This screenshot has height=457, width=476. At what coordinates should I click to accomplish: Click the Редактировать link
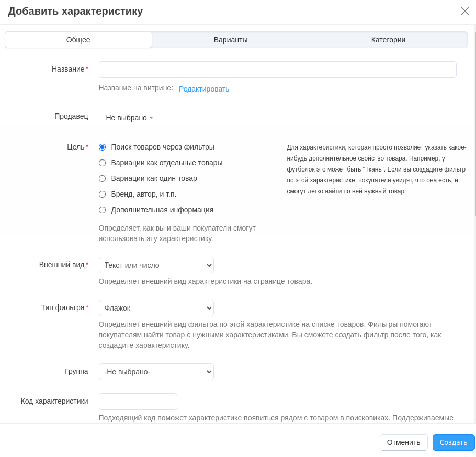[x=204, y=89]
